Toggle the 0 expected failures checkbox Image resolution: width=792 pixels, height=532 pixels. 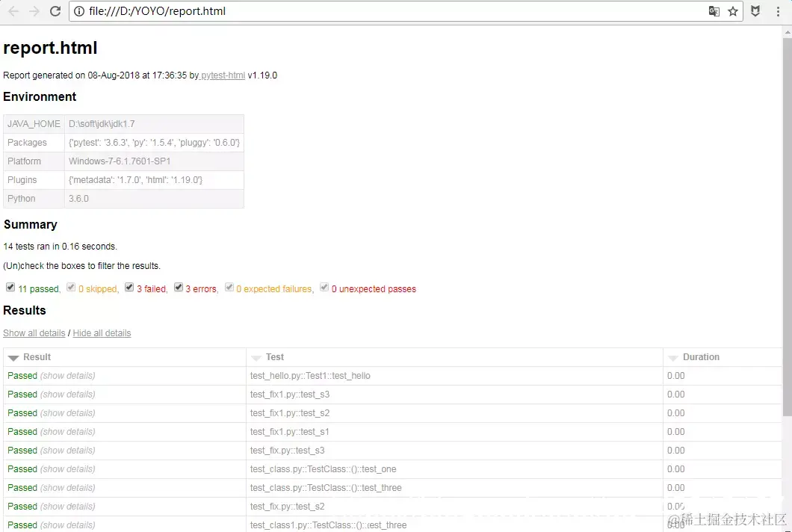[229, 288]
